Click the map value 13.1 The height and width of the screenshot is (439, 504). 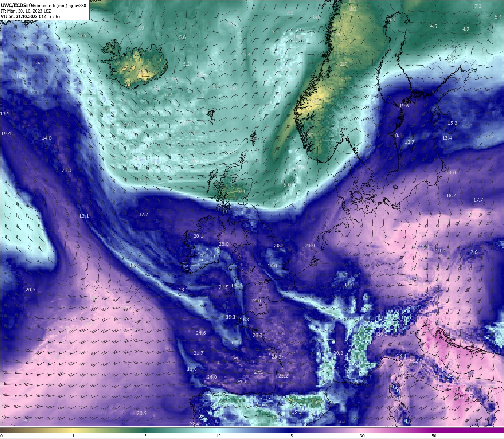(84, 216)
